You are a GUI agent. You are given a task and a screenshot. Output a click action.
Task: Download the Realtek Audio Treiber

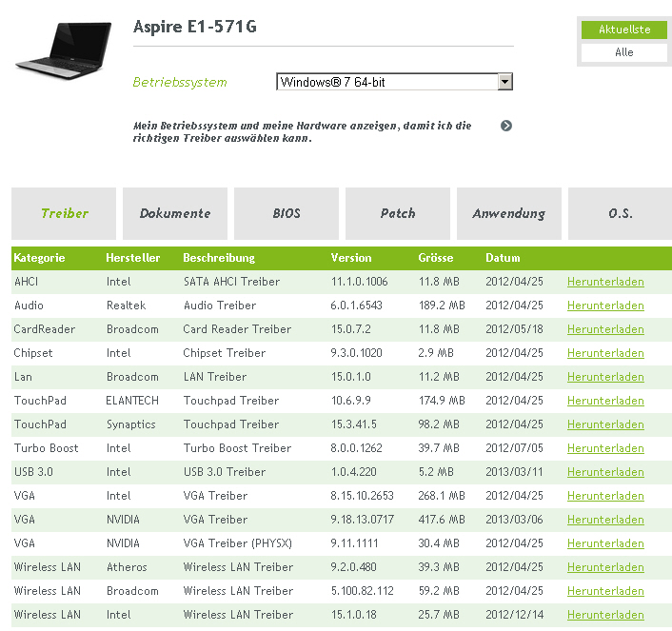[605, 306]
